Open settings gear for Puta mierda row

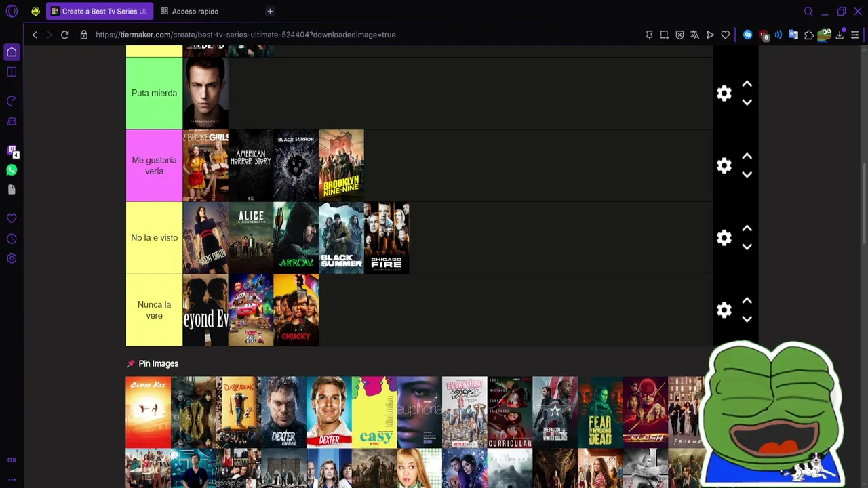pos(724,94)
